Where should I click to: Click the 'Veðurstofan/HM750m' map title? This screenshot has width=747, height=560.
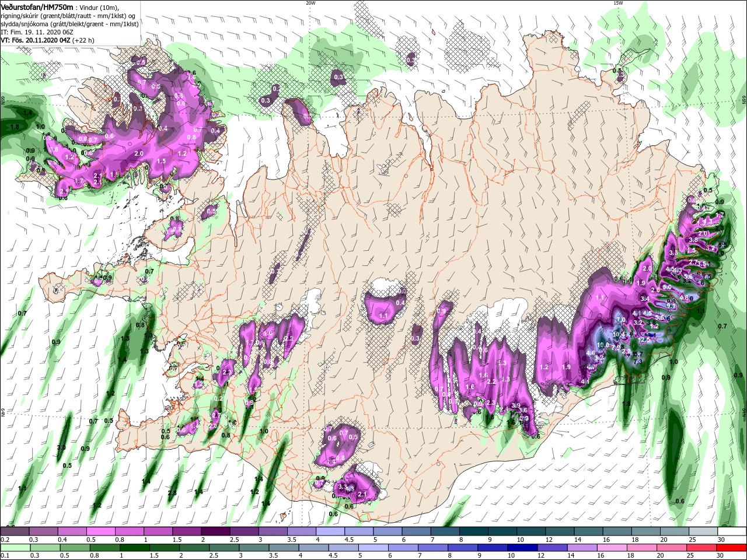coord(37,7)
